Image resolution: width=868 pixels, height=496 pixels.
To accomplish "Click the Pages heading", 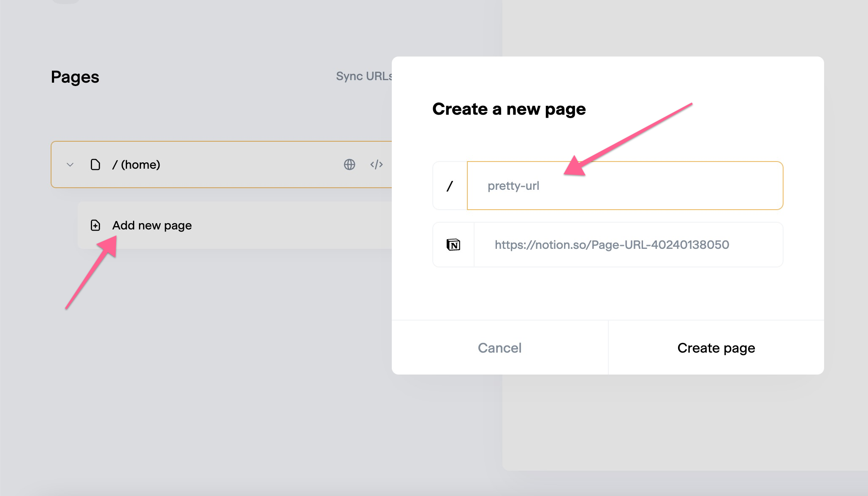I will click(x=75, y=76).
